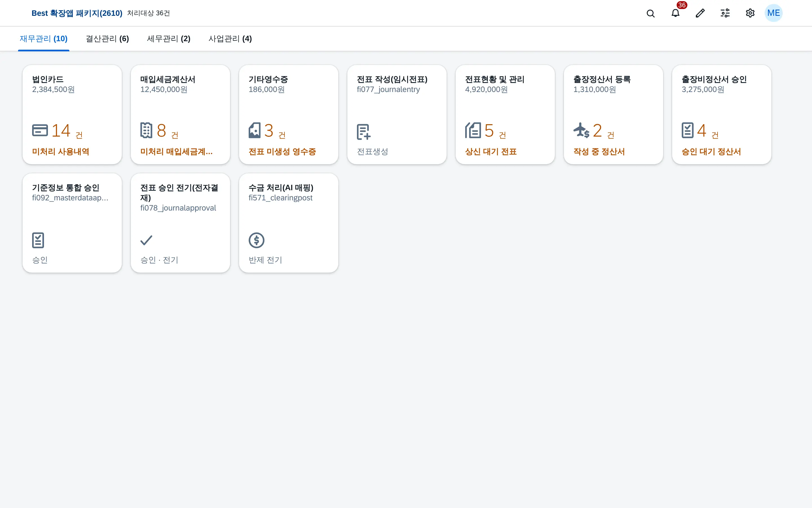Click fi571_clearingpost subtitle text

click(x=281, y=198)
